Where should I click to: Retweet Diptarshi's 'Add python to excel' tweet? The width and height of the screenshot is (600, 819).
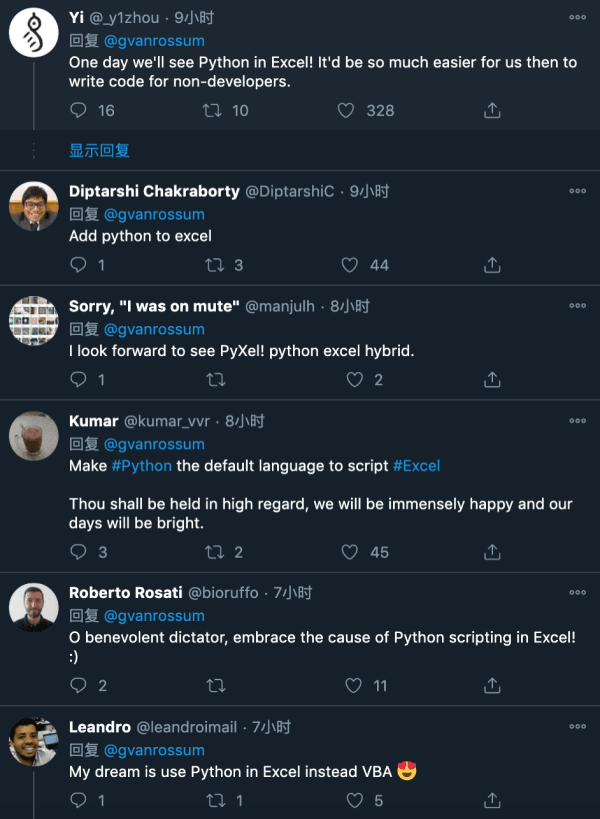[x=214, y=265]
